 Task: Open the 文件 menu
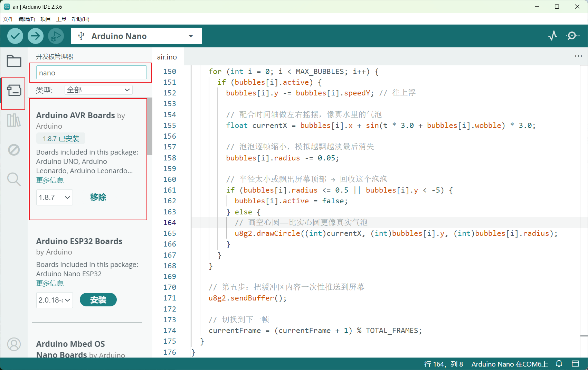tap(8, 19)
